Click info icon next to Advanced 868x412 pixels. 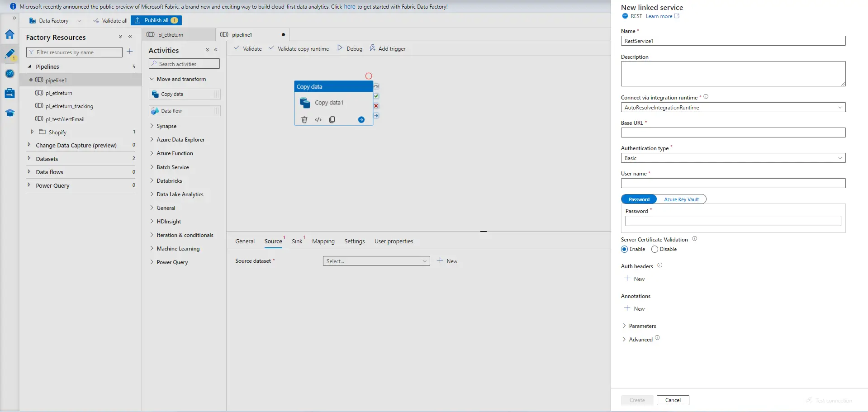[657, 338]
